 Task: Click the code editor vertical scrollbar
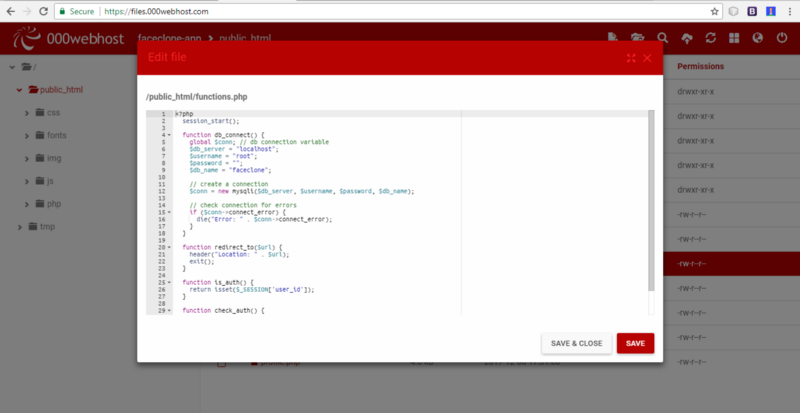[651, 201]
